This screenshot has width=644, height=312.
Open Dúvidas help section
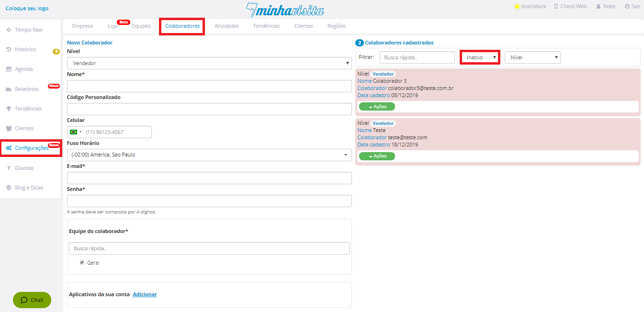(x=24, y=168)
